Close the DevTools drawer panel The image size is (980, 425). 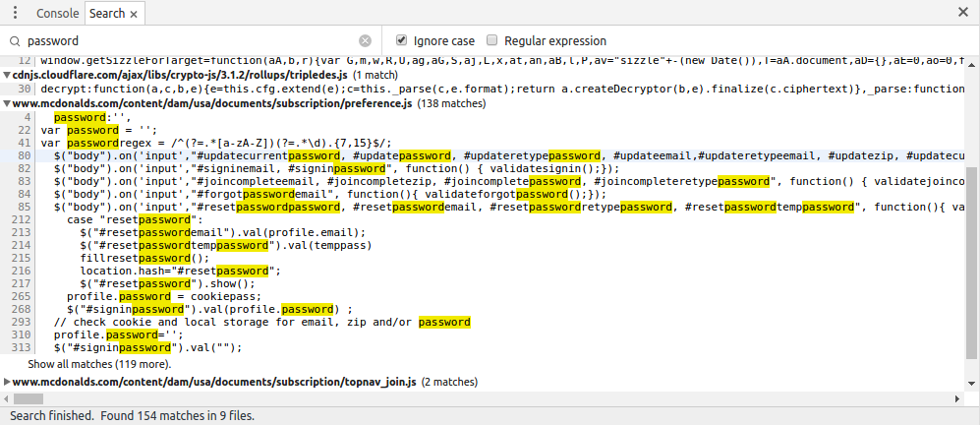point(963,13)
